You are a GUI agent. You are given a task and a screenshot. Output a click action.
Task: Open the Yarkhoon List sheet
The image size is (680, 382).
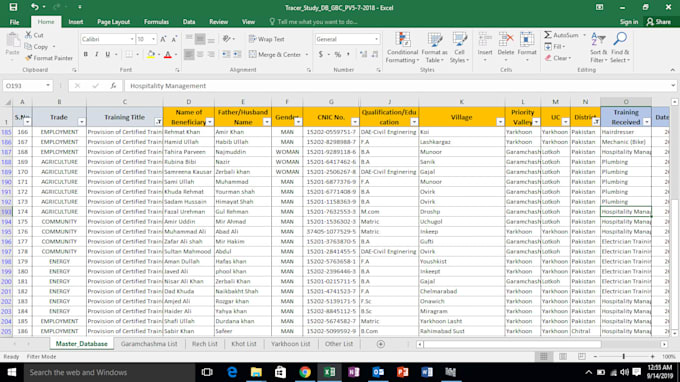tap(291, 344)
